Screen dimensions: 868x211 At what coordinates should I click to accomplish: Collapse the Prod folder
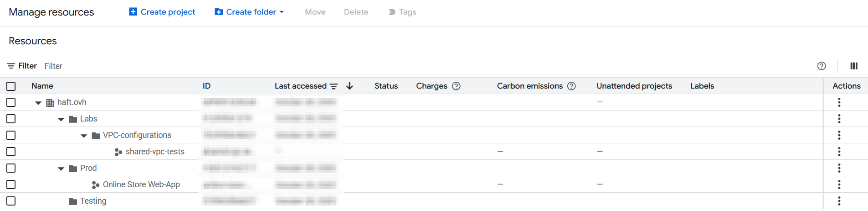61,169
